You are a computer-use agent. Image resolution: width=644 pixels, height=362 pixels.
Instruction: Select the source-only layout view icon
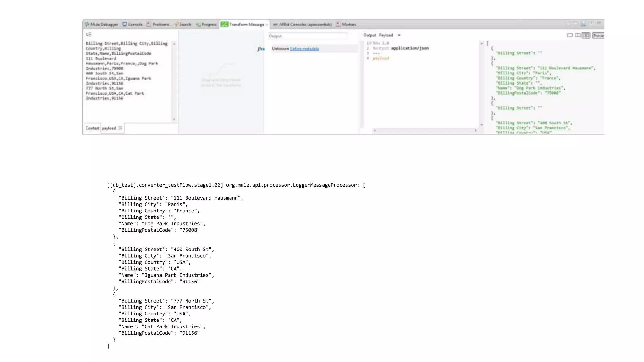[x=586, y=36]
